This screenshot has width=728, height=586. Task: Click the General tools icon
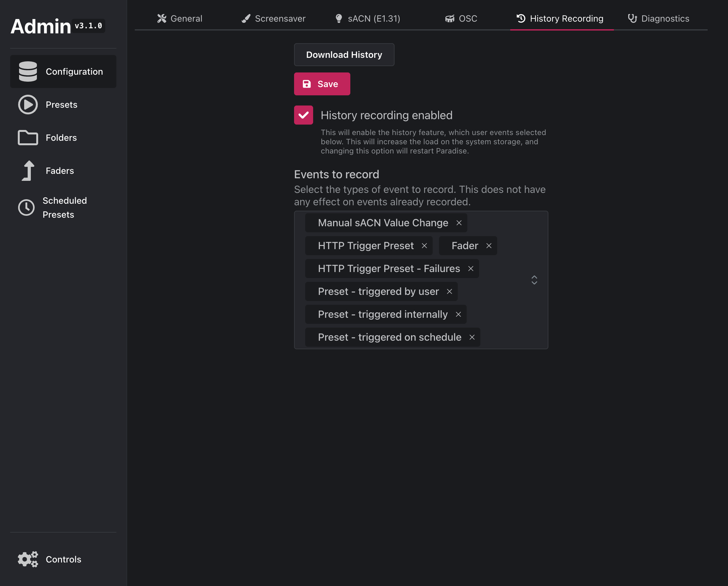[x=162, y=18]
